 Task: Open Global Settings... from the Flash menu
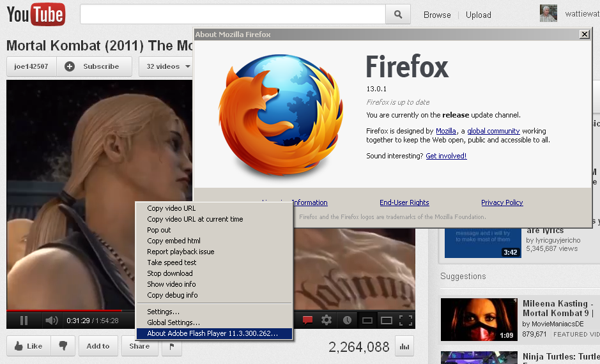click(214, 322)
